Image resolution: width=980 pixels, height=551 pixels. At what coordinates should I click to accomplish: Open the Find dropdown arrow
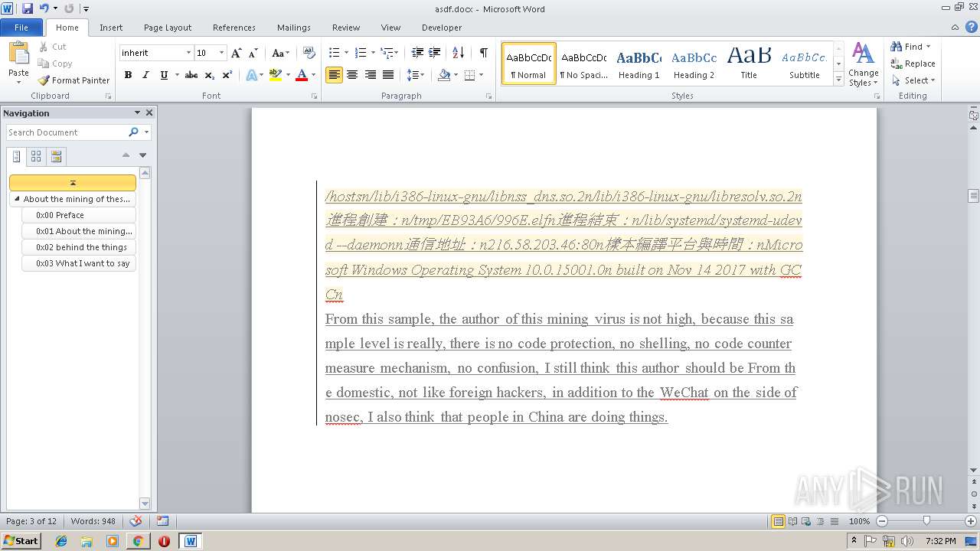pos(929,47)
